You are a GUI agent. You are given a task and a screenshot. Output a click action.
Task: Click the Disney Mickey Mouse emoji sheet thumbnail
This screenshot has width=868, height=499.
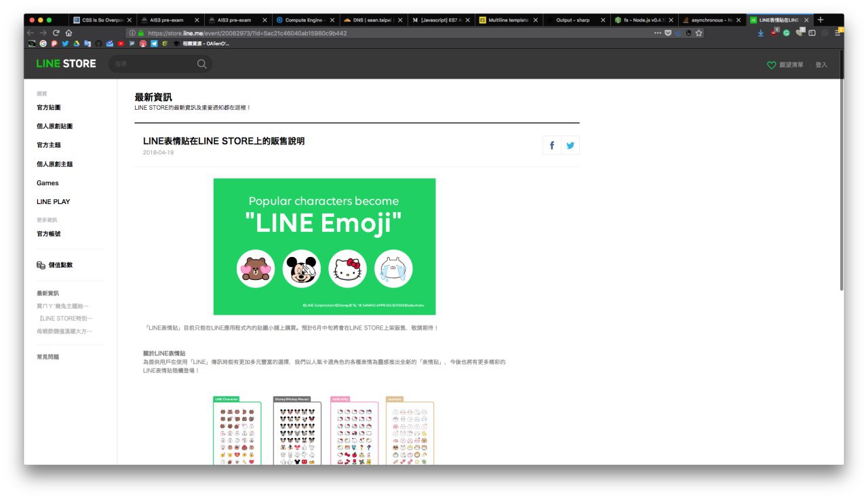pyautogui.click(x=297, y=431)
